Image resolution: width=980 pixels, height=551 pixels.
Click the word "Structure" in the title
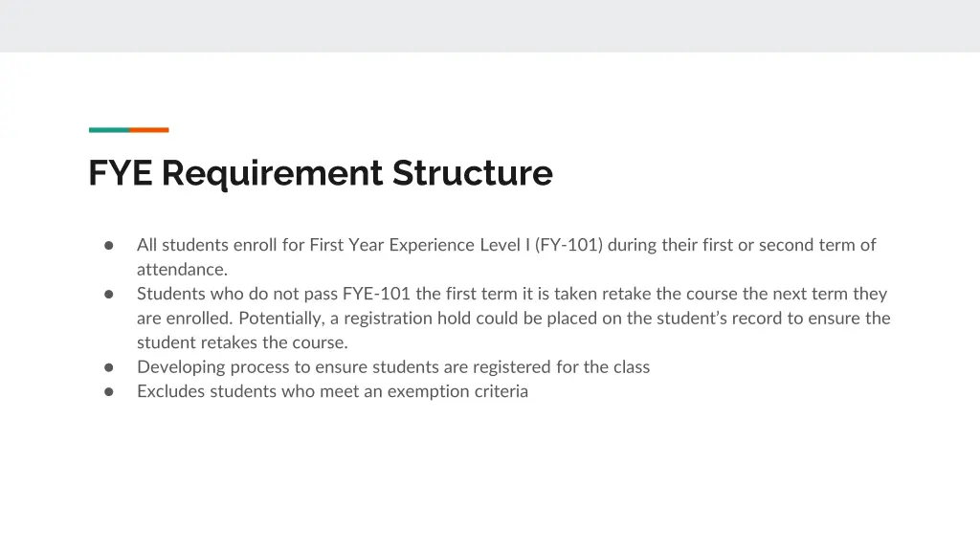(x=472, y=174)
